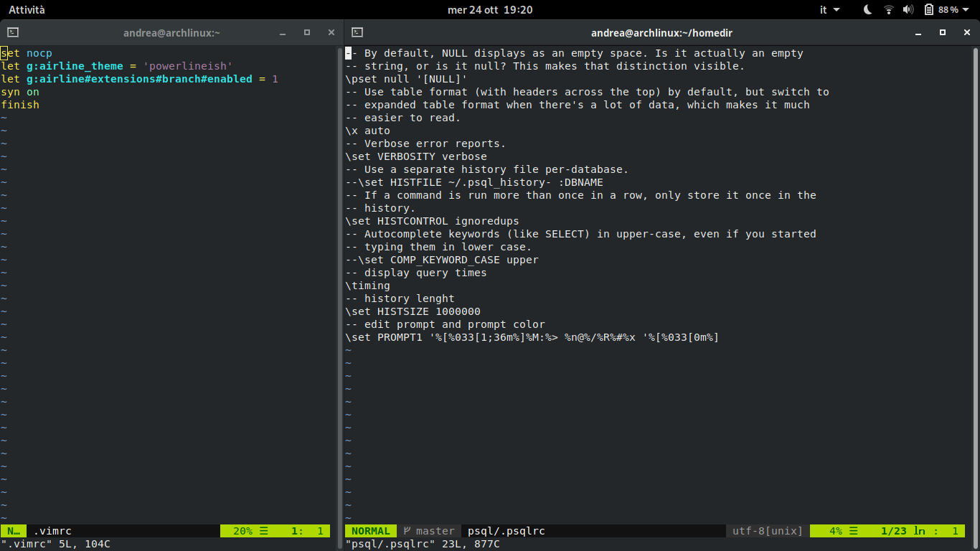Toggle night mode via the moon icon
The height and width of the screenshot is (551, 980).
867,9
